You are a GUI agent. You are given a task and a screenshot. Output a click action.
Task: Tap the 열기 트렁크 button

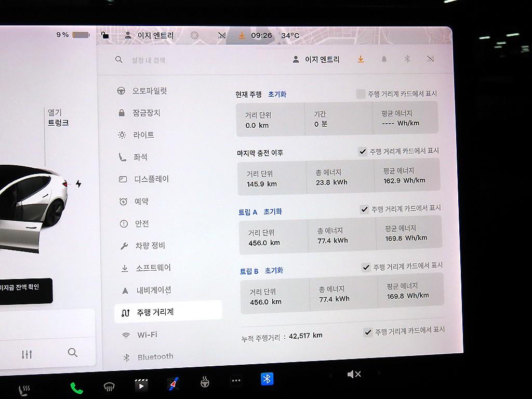58,117
